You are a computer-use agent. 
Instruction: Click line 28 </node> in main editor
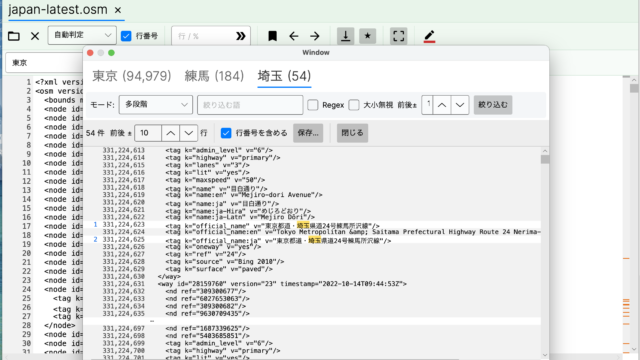click(60, 325)
